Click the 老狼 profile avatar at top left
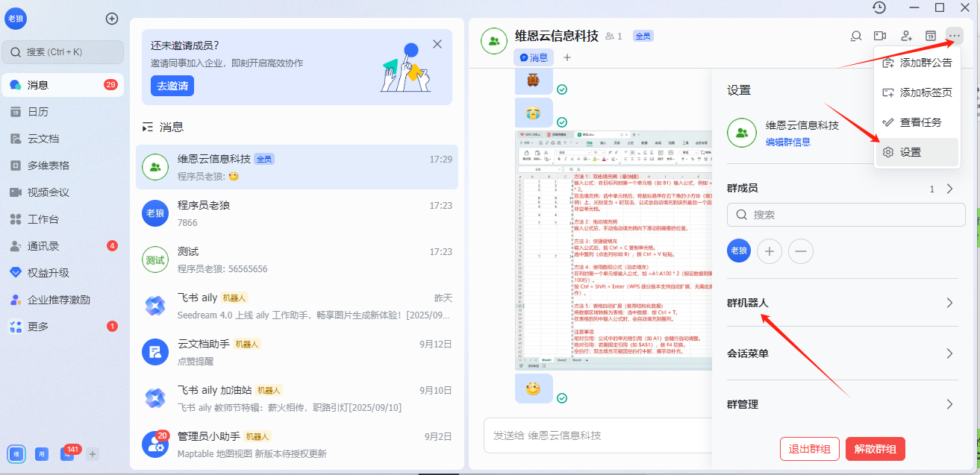This screenshot has width=980, height=475. [x=16, y=19]
